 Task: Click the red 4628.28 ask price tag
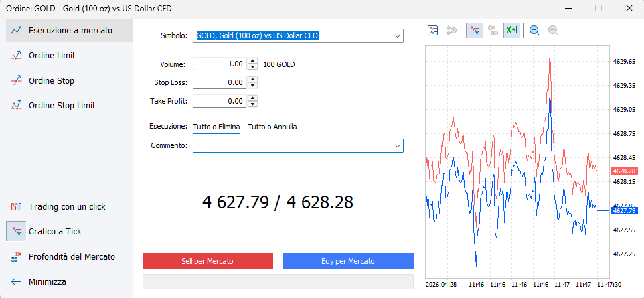pyautogui.click(x=624, y=171)
